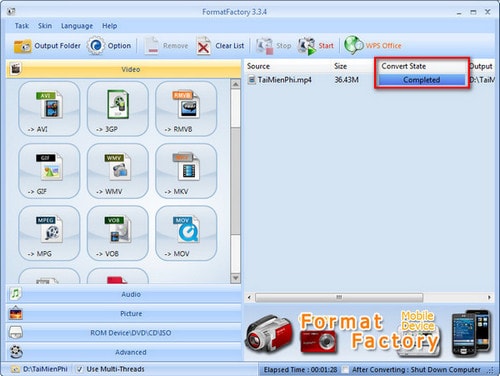Open the Output Folder toolbar icon

pyautogui.click(x=22, y=46)
